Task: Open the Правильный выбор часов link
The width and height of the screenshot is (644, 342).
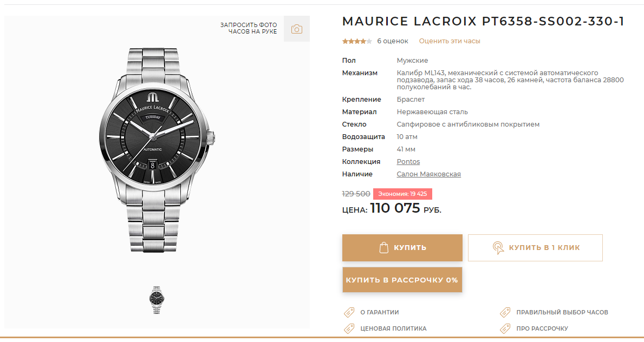Action: 562,312
